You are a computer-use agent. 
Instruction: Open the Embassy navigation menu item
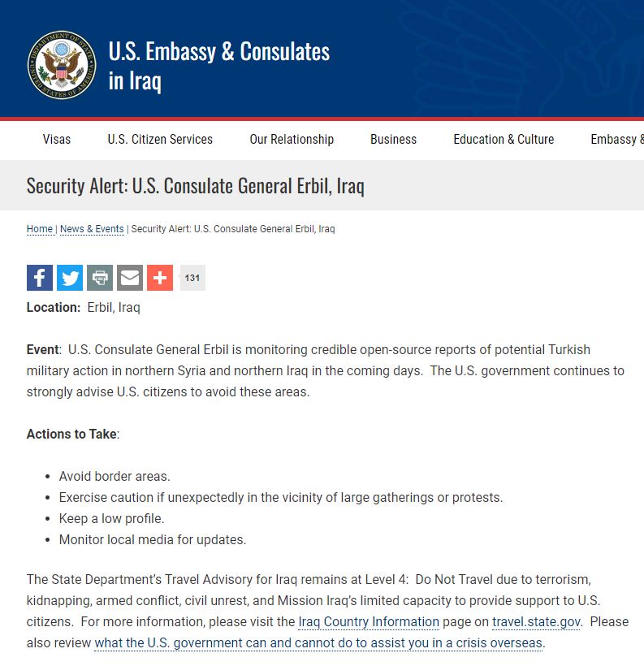click(x=617, y=139)
